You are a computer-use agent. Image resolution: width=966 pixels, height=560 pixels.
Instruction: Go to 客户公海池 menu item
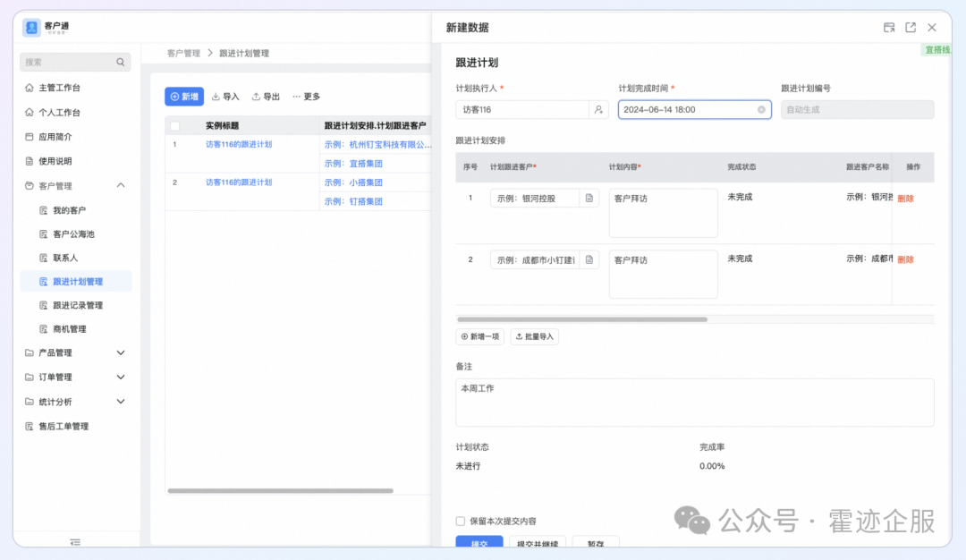(72, 234)
